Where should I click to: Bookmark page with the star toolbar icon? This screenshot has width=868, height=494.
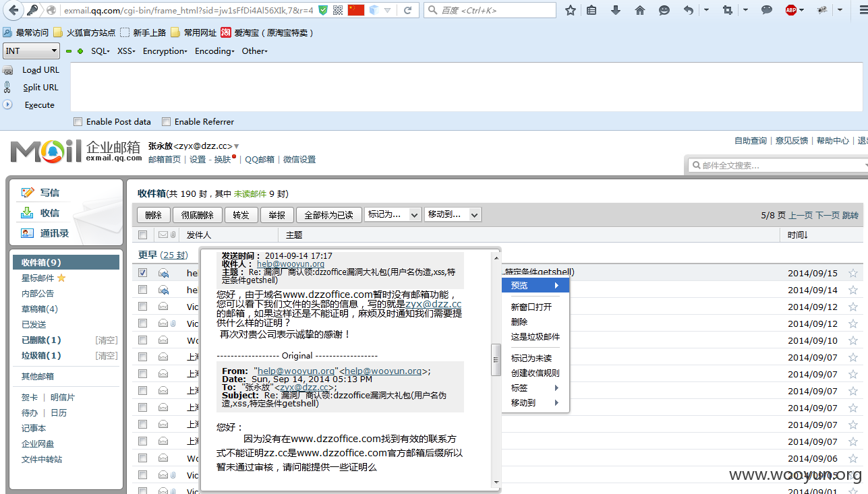click(571, 10)
